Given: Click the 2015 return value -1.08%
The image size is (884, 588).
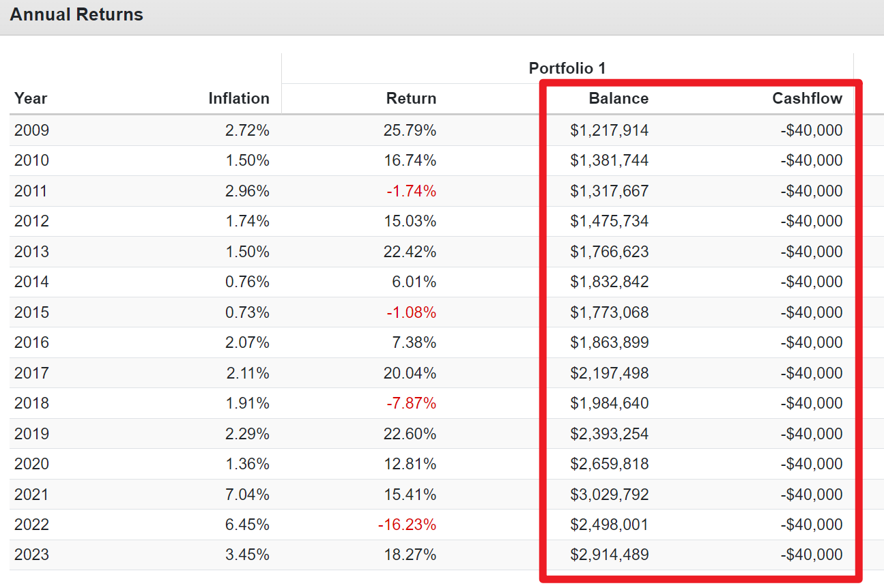Looking at the screenshot, I should 410,312.
